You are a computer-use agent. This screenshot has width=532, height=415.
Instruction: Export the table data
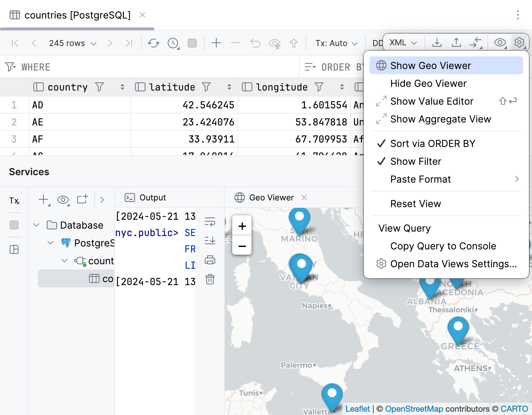[x=437, y=42]
